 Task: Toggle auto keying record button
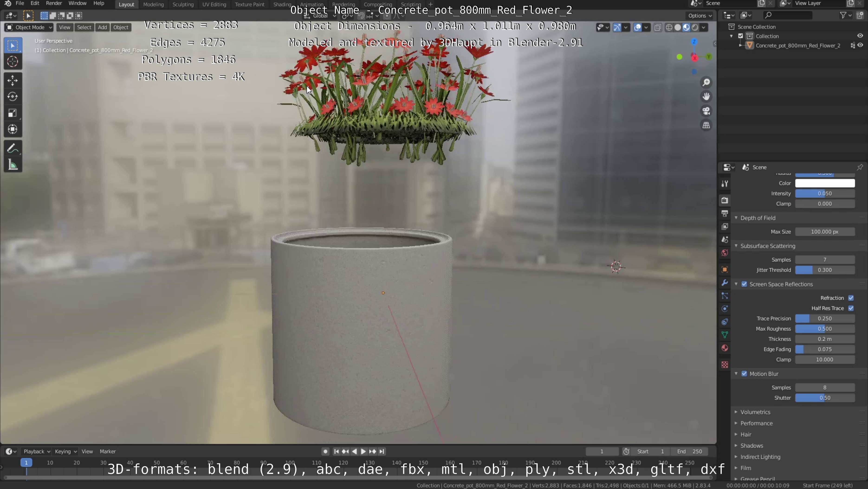click(325, 452)
